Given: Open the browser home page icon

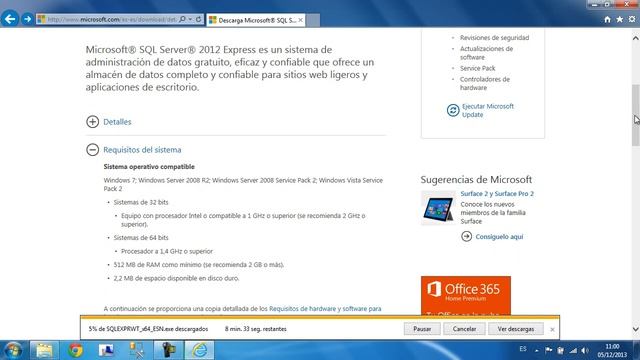Looking at the screenshot, I should pyautogui.click(x=607, y=19).
